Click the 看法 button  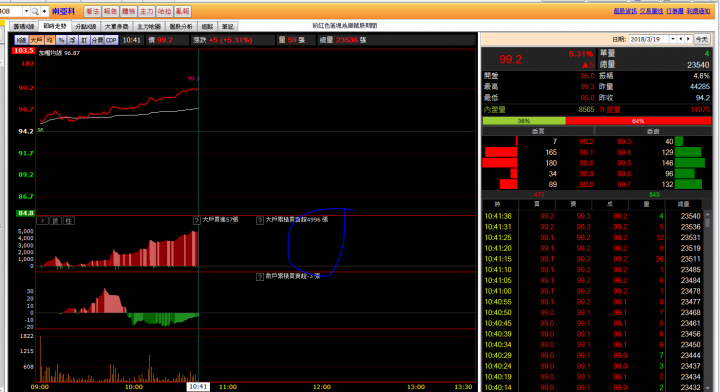[92, 11]
